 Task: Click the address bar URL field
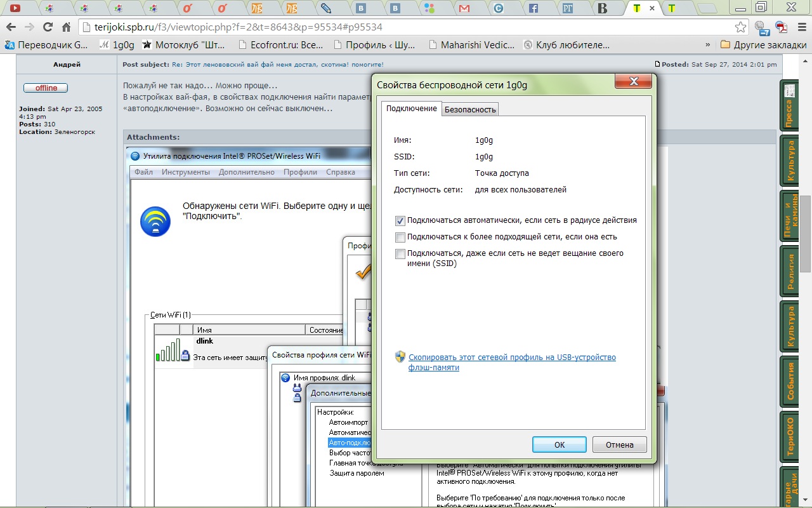tap(406, 27)
